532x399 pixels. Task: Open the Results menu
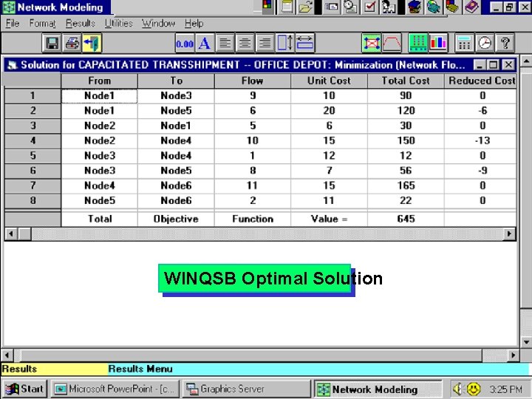[81, 24]
